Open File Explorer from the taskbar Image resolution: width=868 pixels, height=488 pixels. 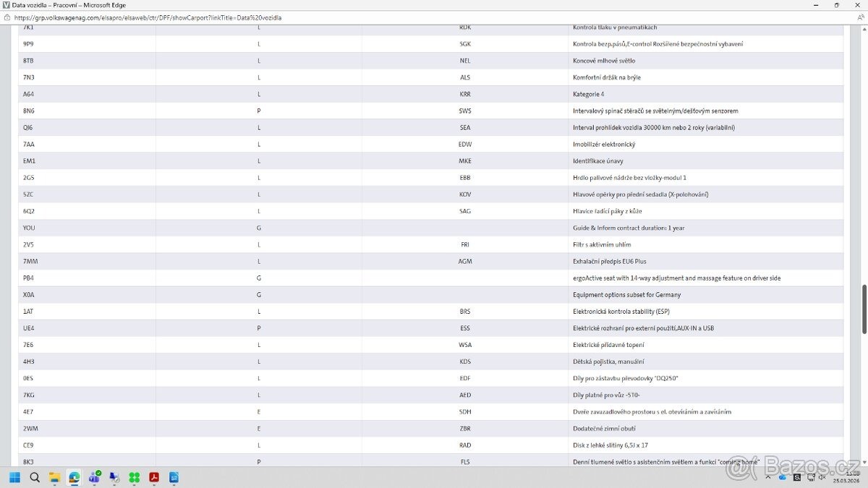tap(54, 477)
